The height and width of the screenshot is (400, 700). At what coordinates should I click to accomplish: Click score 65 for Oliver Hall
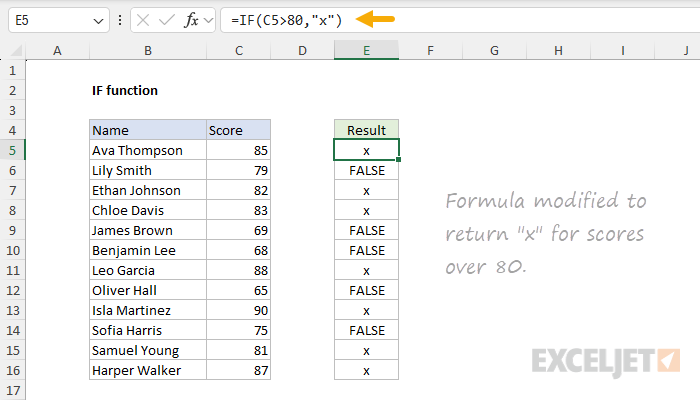tap(238, 291)
